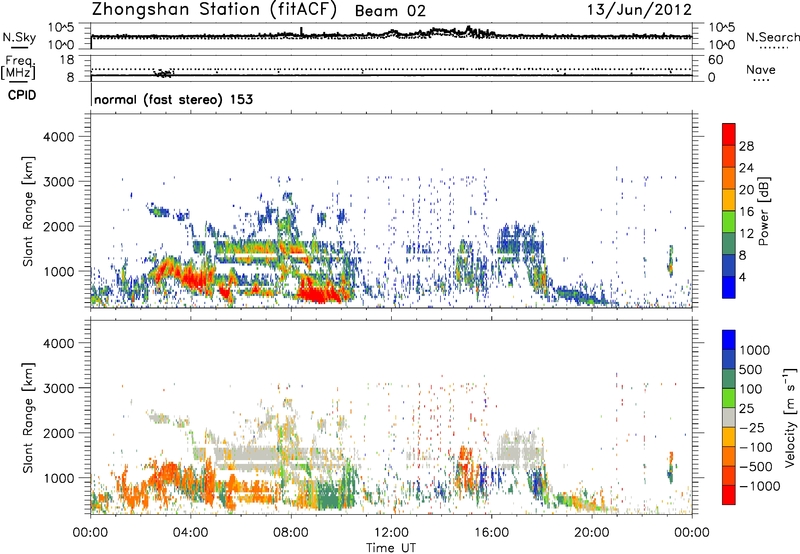Click the Slant Range label of power panel
This screenshot has width=800, height=554.
coord(28,211)
